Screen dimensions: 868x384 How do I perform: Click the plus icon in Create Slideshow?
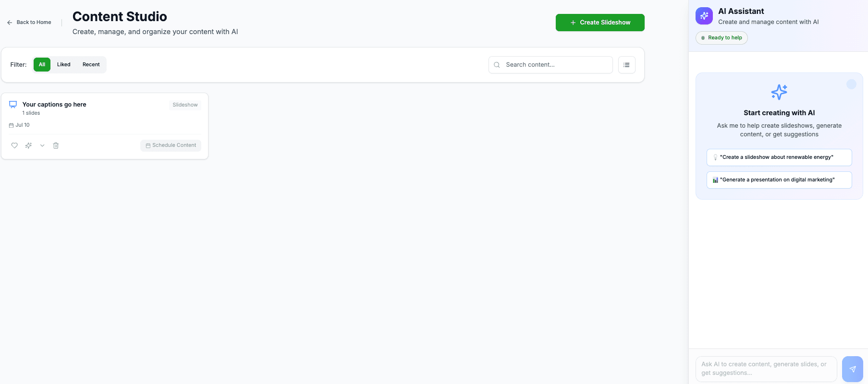tap(573, 23)
